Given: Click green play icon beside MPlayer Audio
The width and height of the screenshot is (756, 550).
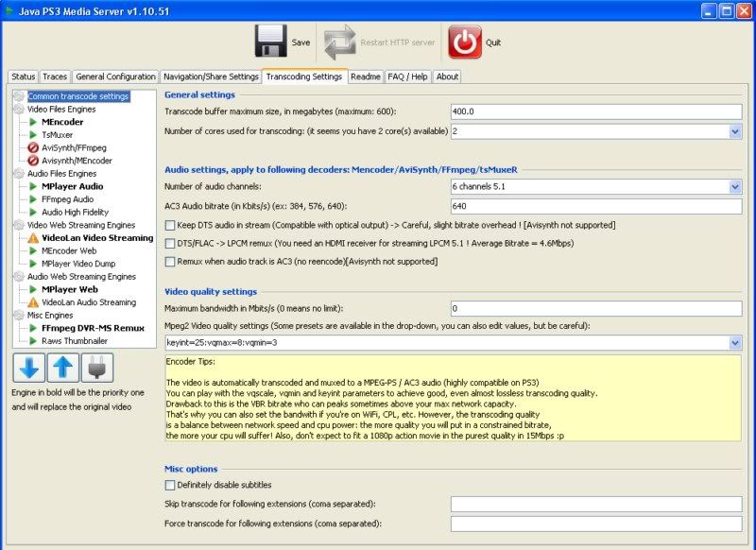Looking at the screenshot, I should pos(33,186).
